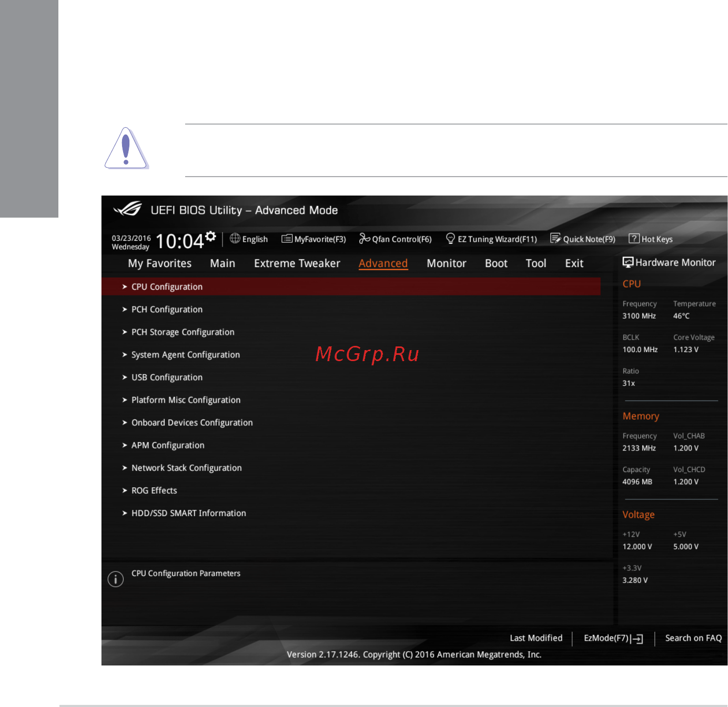Open HDD/SSD SMART Information entry
The height and width of the screenshot is (707, 728).
tap(189, 513)
